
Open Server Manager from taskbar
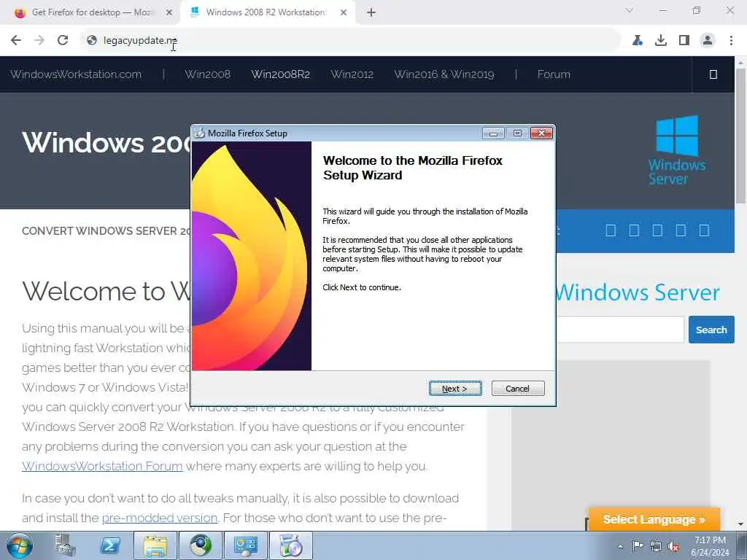tap(65, 545)
